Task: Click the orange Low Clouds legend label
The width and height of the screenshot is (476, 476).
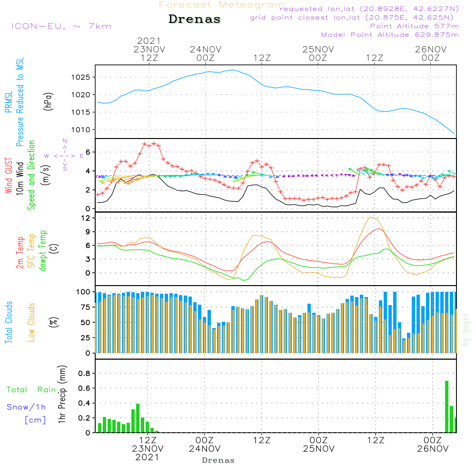Action: point(31,322)
